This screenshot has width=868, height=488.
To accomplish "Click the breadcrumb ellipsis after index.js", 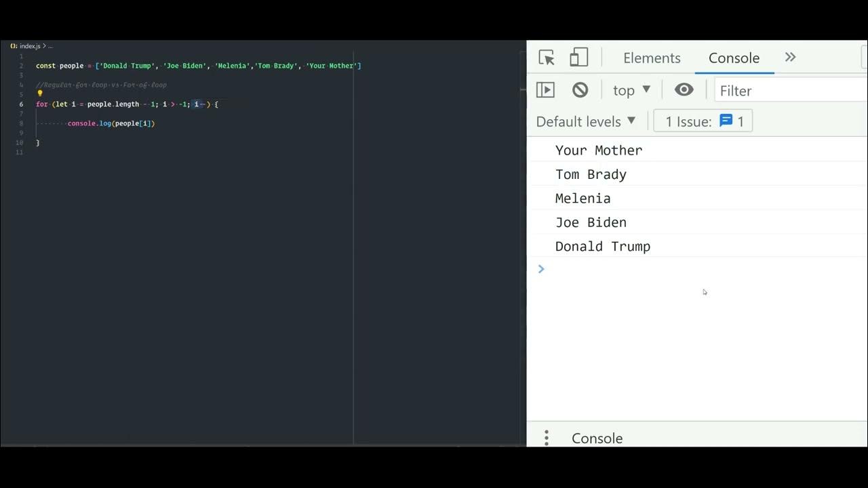I will [50, 46].
